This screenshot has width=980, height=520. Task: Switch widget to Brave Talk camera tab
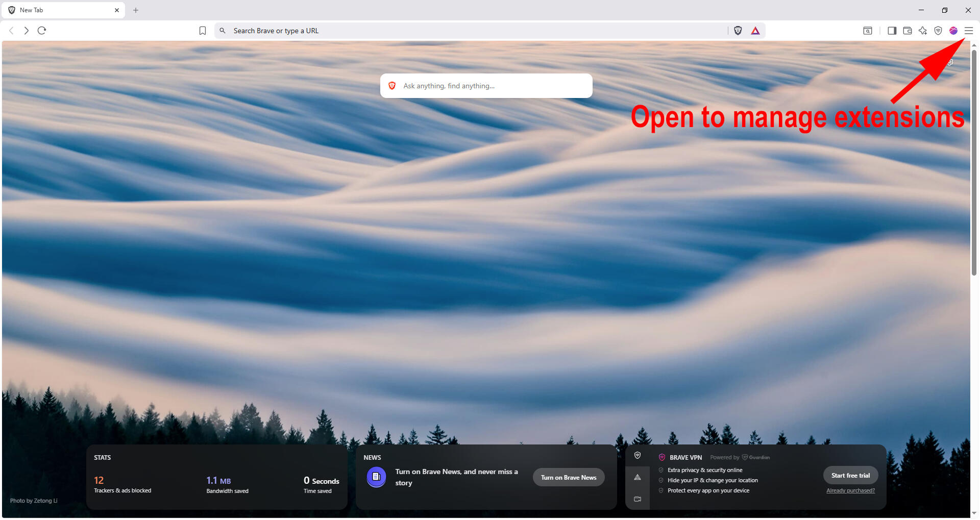[x=638, y=499]
